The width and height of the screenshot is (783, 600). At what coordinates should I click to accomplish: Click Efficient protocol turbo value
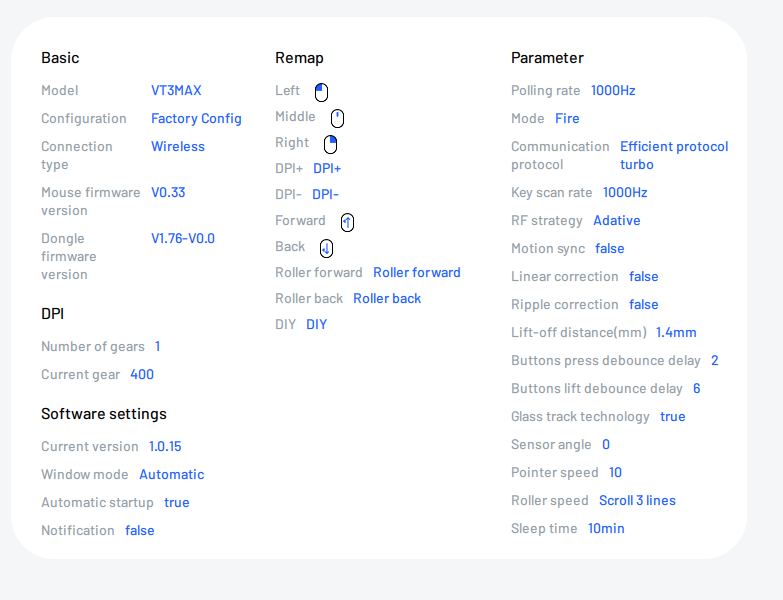[x=673, y=155]
